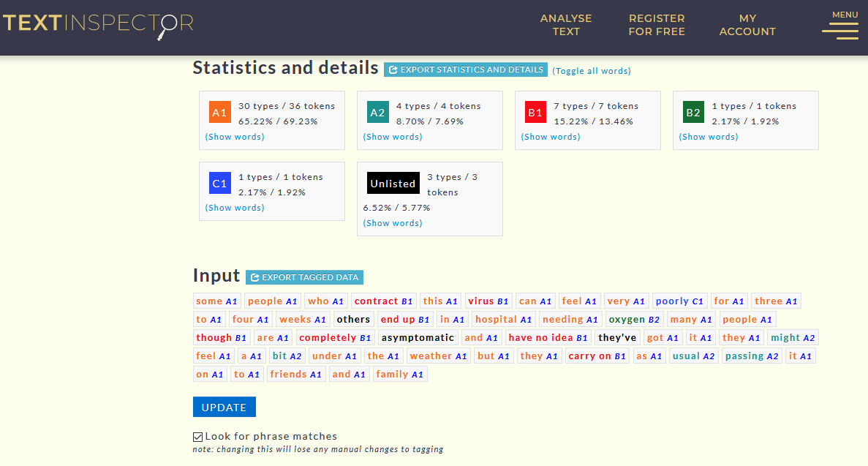Click the blue C1 level badge
This screenshot has height=466, width=868.
coord(219,183)
